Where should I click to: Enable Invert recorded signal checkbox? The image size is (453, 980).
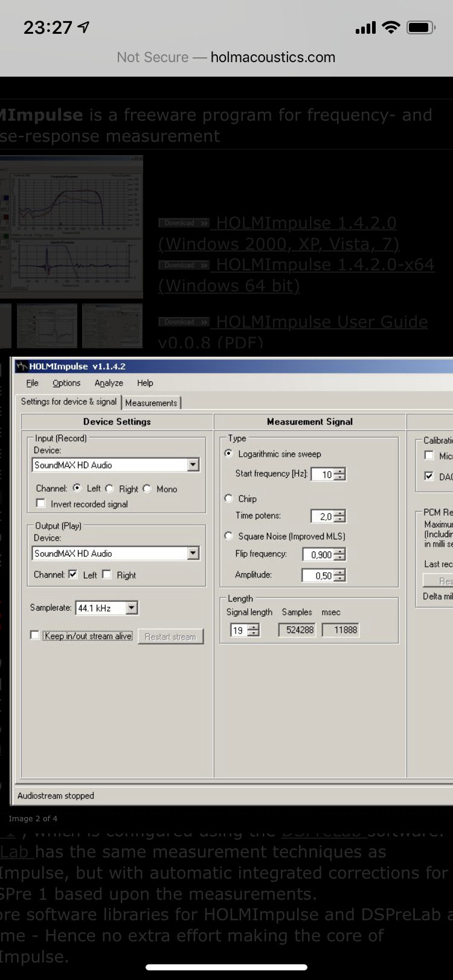(x=41, y=503)
